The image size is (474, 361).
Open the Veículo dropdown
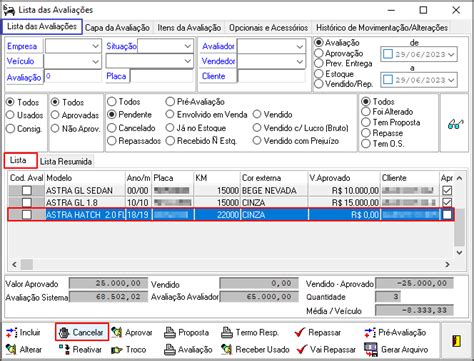pos(96,61)
